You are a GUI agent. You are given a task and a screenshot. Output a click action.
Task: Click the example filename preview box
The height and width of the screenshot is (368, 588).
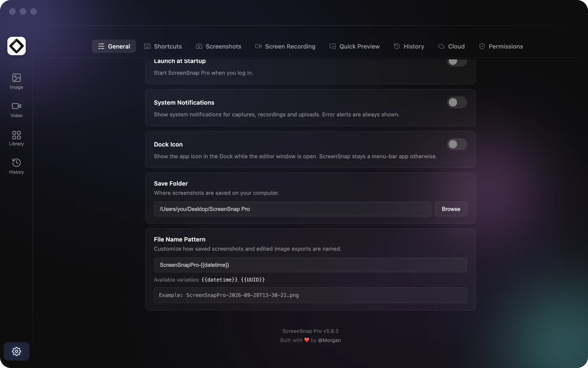coord(311,295)
